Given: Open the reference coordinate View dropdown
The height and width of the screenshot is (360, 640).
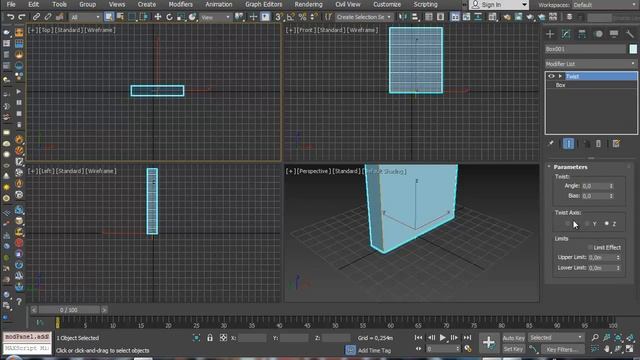Looking at the screenshot, I should (216, 17).
